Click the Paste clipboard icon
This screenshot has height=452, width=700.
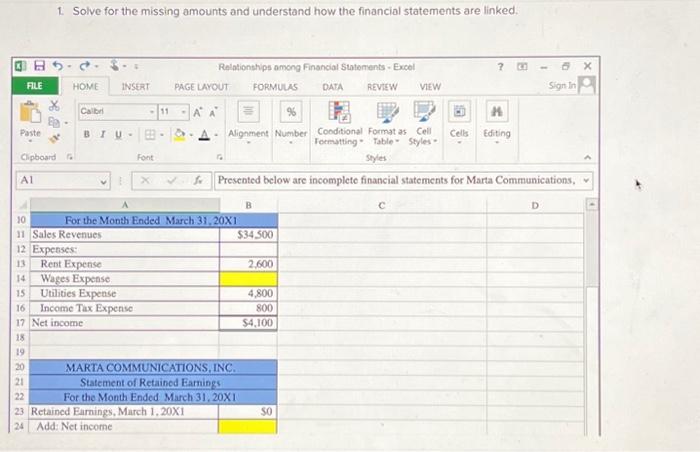[30, 113]
